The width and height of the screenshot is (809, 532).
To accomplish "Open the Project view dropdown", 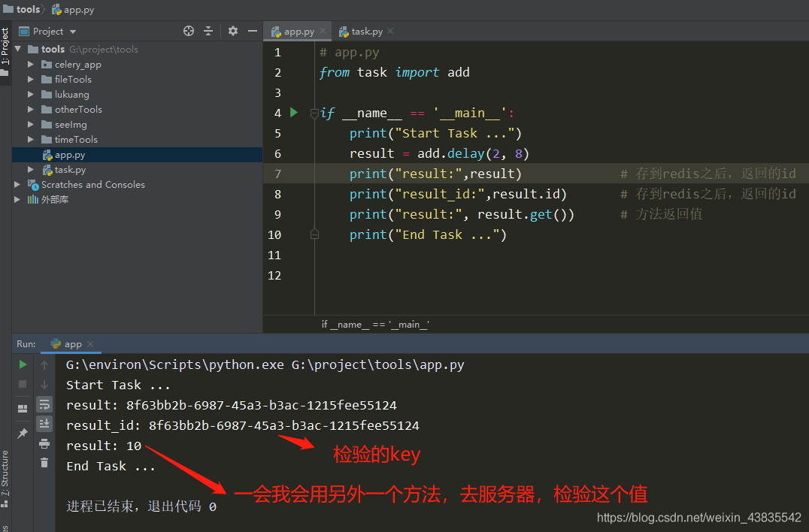I will [x=47, y=32].
